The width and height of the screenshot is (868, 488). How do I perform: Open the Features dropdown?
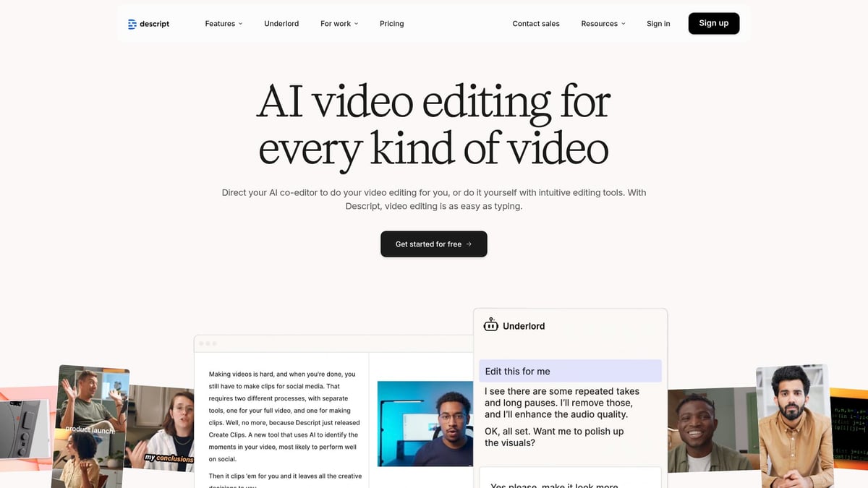223,23
